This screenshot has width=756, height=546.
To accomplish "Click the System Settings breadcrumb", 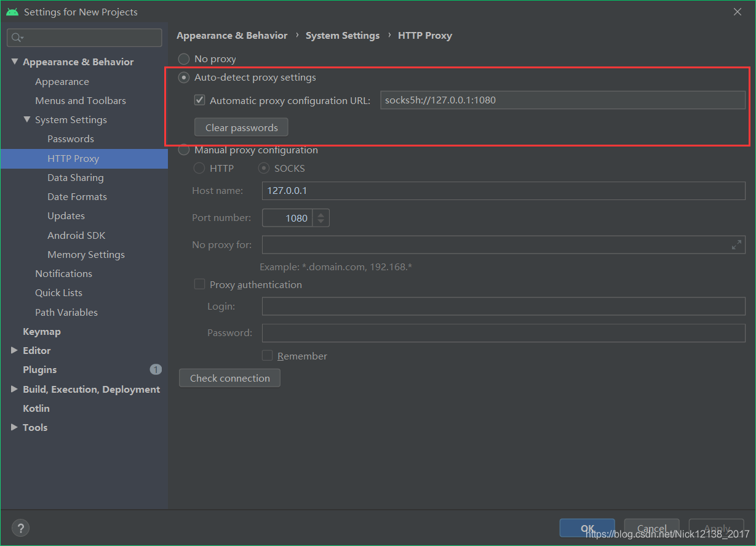I will click(343, 35).
